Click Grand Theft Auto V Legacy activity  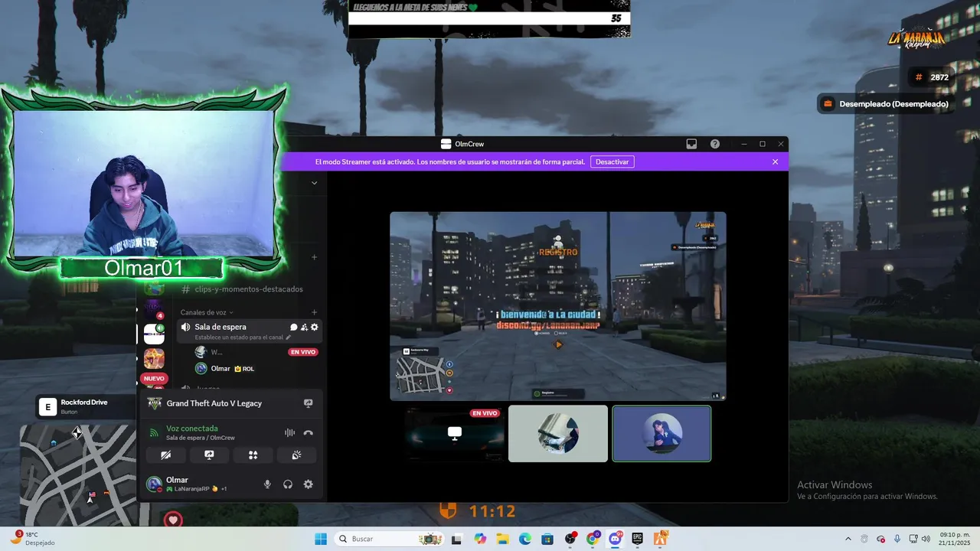(x=214, y=403)
